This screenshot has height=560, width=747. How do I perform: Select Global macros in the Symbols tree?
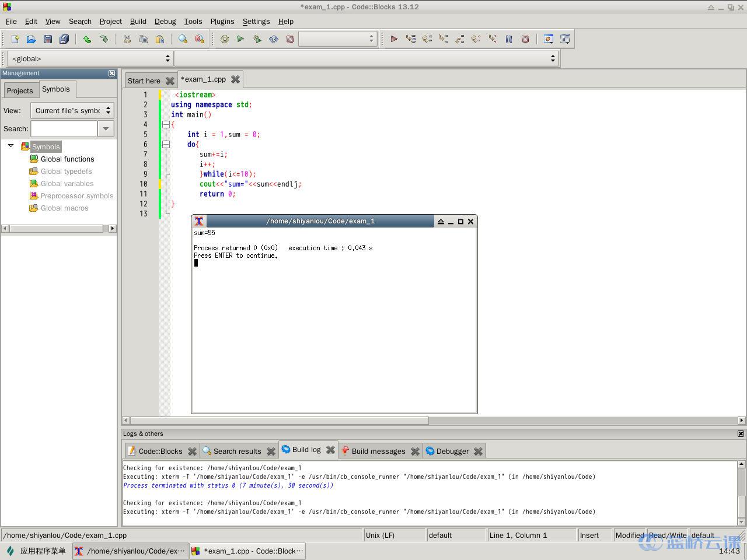pos(64,208)
